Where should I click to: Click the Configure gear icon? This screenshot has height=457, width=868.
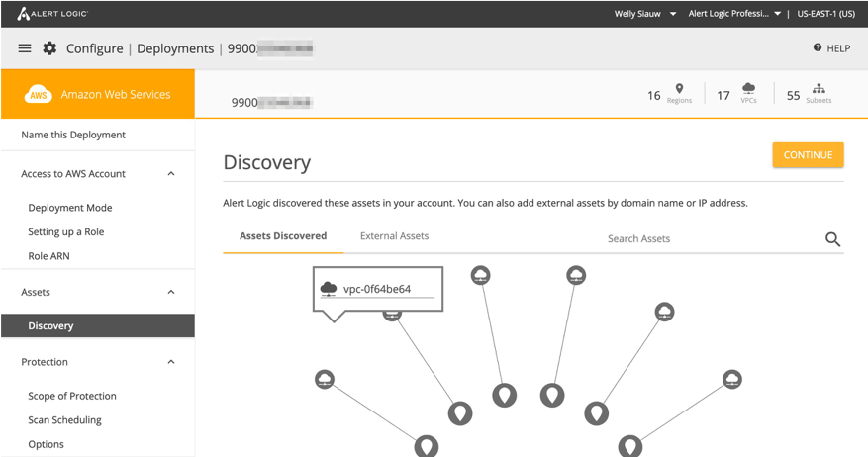[49, 48]
